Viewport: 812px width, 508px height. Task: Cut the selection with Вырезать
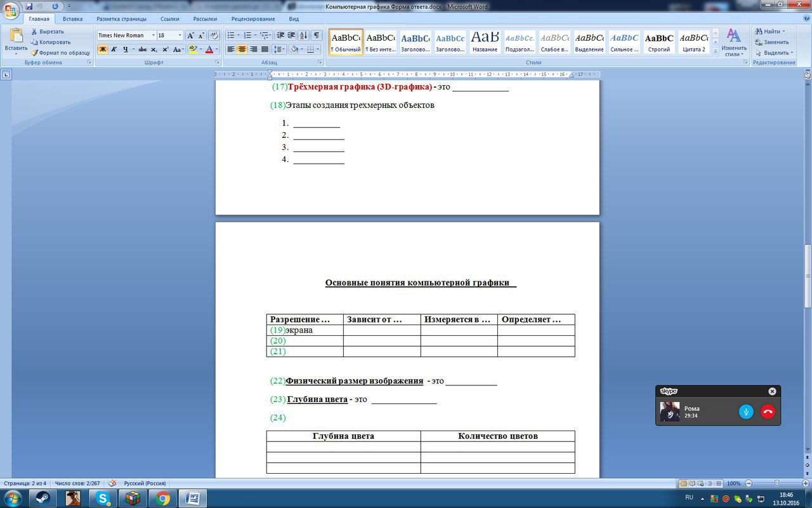click(x=48, y=31)
